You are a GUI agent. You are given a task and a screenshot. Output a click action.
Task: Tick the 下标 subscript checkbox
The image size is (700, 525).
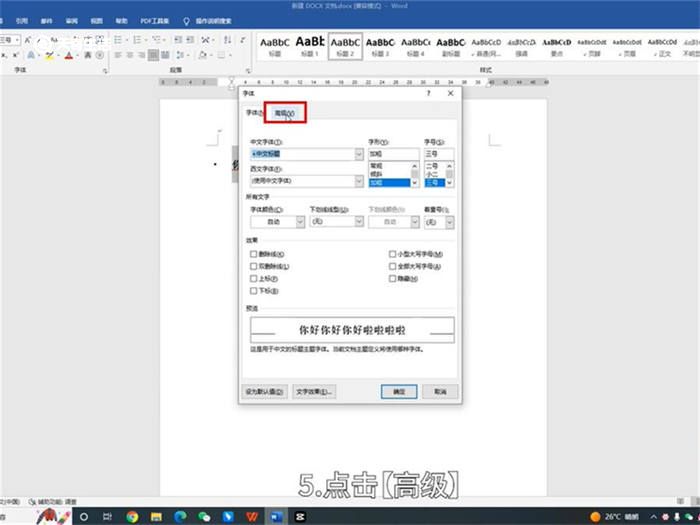[254, 291]
